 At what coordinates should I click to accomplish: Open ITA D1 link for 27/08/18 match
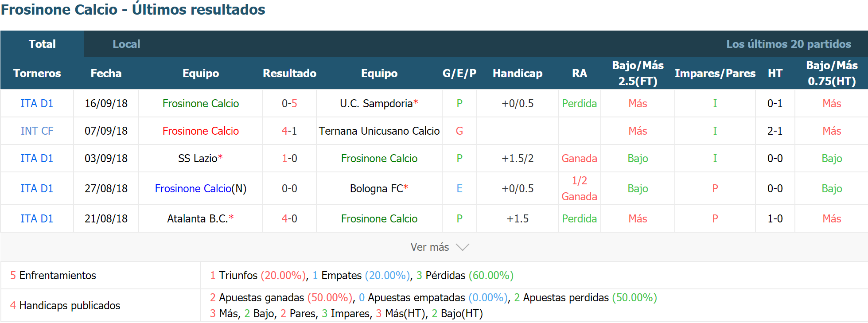tap(37, 188)
